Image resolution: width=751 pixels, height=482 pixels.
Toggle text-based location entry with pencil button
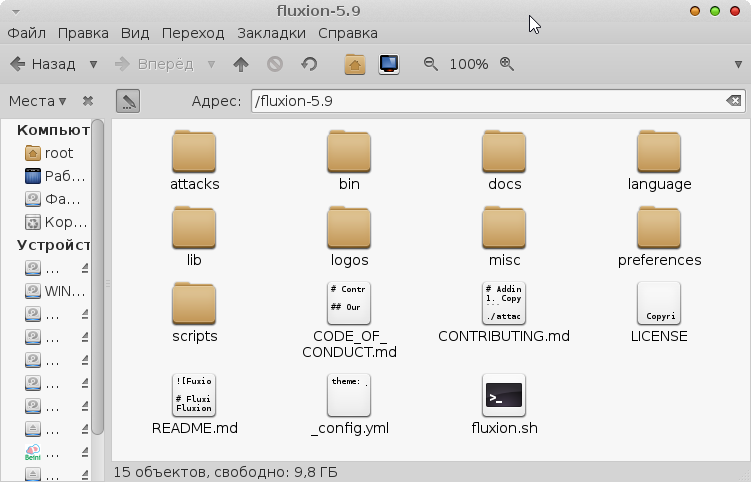(128, 101)
